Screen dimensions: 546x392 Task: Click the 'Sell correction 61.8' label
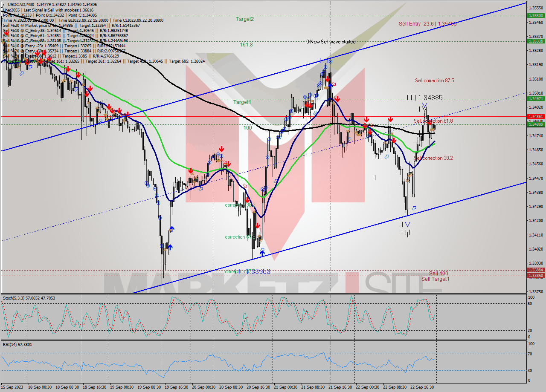pyautogui.click(x=433, y=121)
